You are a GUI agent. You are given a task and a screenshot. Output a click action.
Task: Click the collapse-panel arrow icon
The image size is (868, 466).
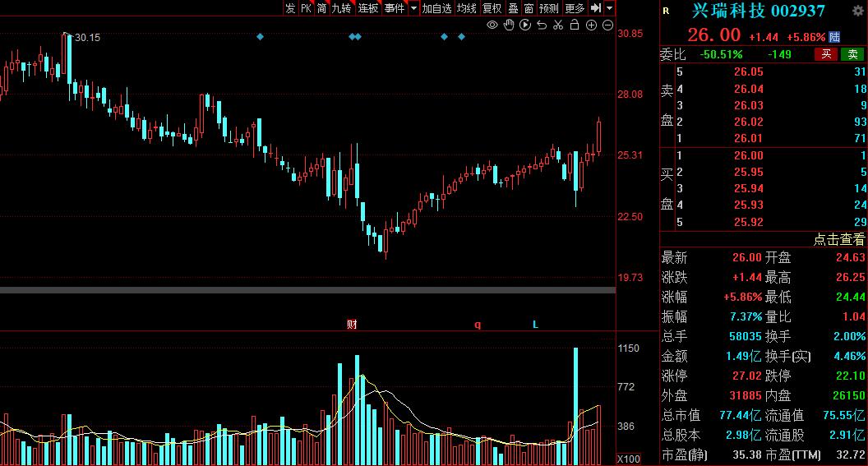[x=596, y=7]
